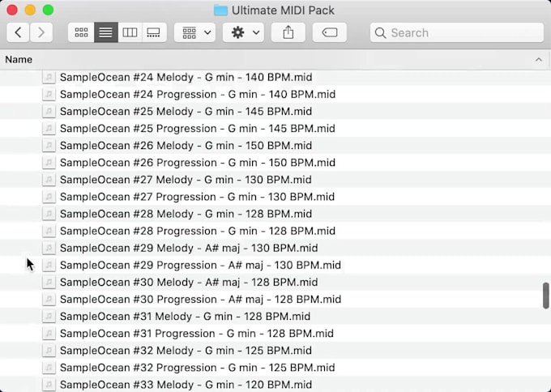Click MIDI file icon for #28 Progression
Viewport: 551px width, 392px height.
pos(49,231)
